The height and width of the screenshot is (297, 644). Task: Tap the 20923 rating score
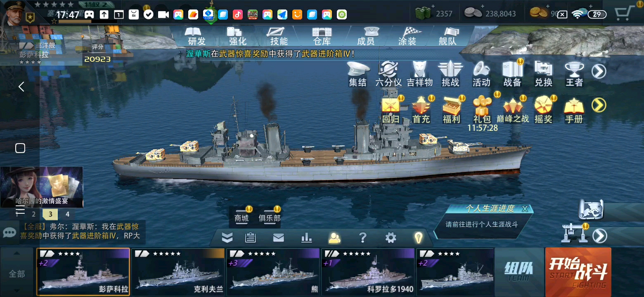pyautogui.click(x=97, y=59)
